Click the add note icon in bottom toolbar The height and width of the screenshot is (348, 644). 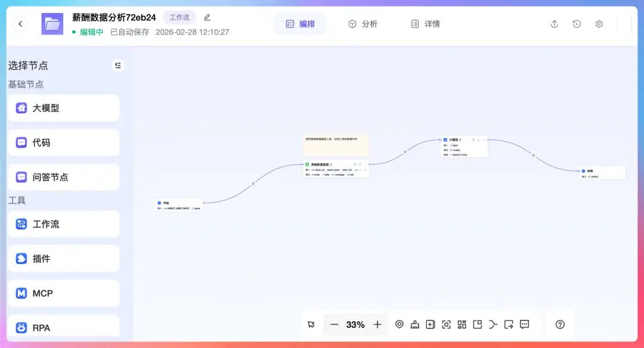pyautogui.click(x=431, y=324)
